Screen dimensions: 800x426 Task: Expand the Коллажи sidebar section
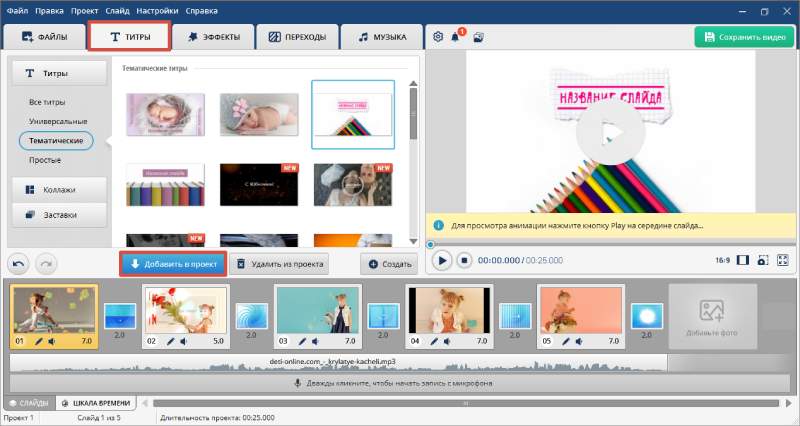[x=59, y=190]
